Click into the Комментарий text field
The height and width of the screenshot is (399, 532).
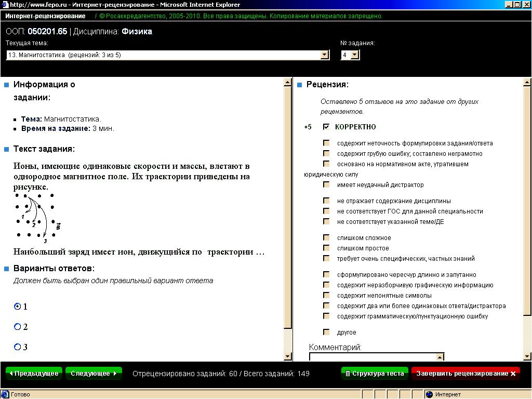tap(373, 357)
